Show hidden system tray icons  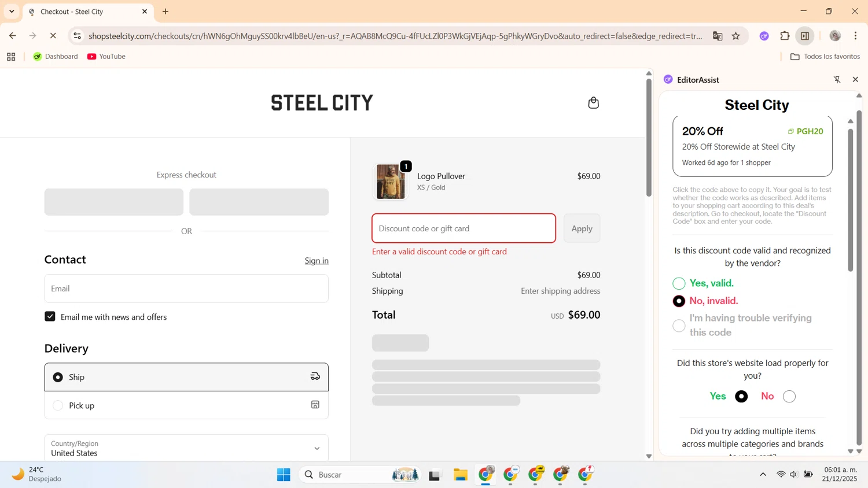coord(763,475)
